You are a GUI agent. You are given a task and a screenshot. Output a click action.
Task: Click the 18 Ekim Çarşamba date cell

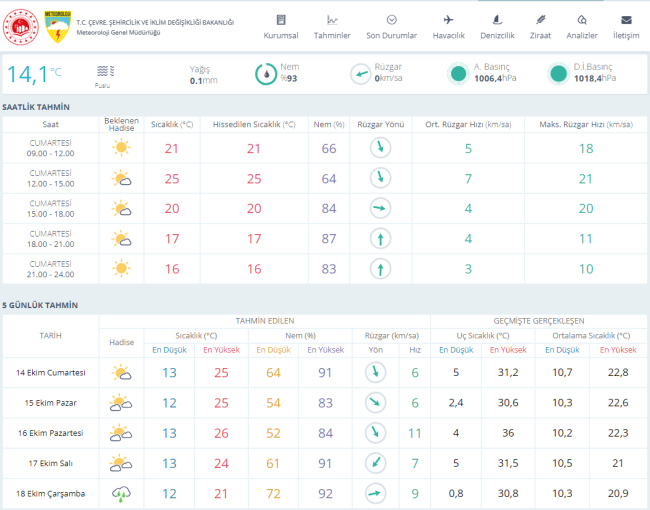coord(51,493)
